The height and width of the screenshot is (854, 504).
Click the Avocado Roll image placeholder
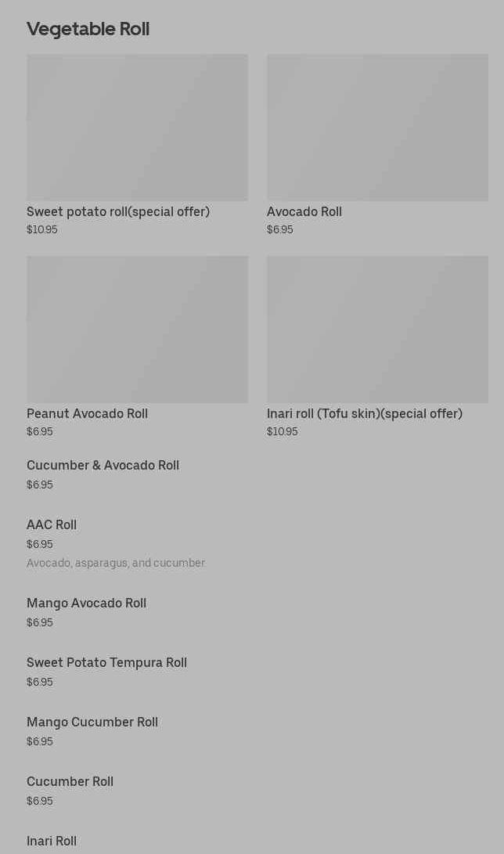[377, 127]
